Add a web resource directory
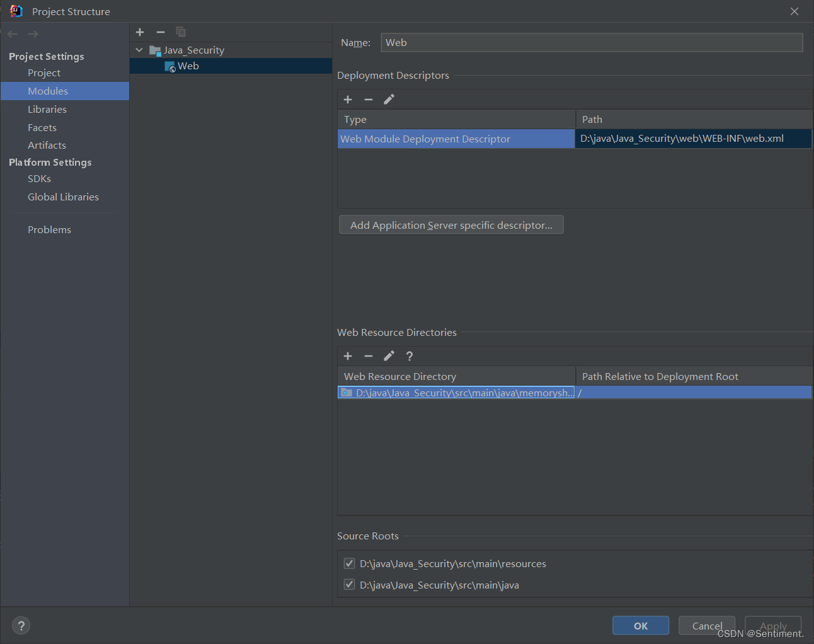814x644 pixels. coord(348,356)
